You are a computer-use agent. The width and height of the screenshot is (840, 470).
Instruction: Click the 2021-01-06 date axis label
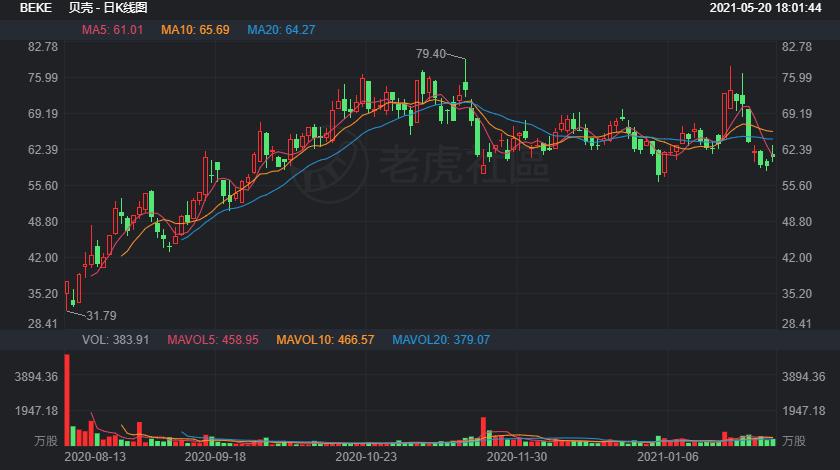point(669,457)
